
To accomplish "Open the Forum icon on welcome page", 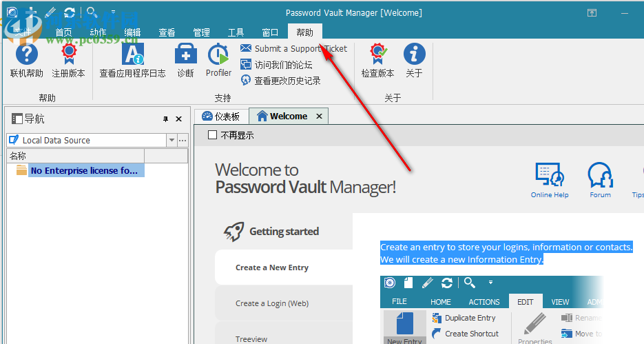I will click(x=600, y=181).
